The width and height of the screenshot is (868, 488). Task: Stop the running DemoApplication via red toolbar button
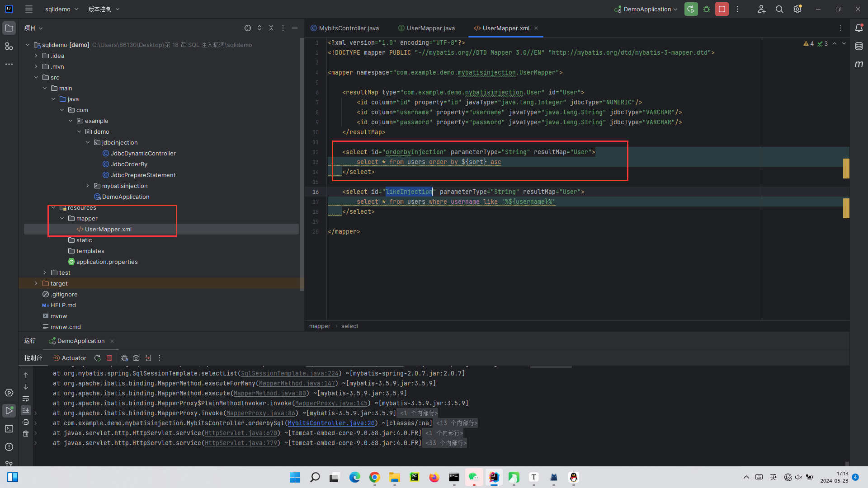pyautogui.click(x=722, y=9)
